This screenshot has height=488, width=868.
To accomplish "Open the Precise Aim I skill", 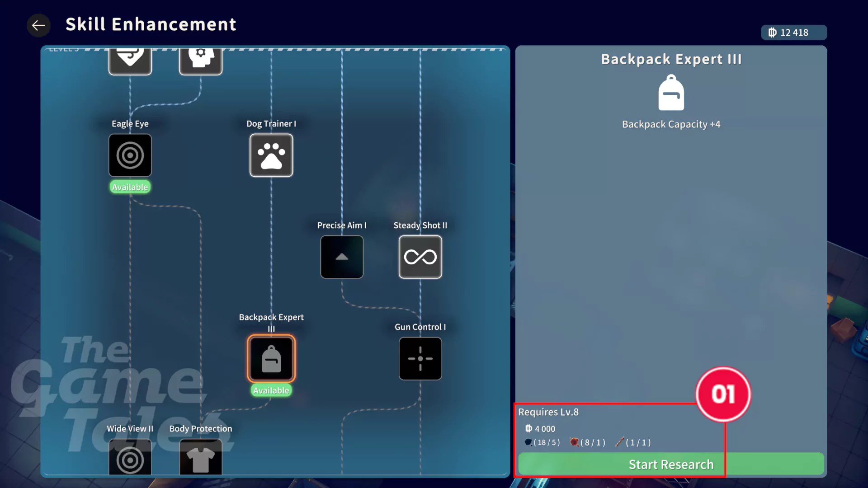I will [x=342, y=257].
